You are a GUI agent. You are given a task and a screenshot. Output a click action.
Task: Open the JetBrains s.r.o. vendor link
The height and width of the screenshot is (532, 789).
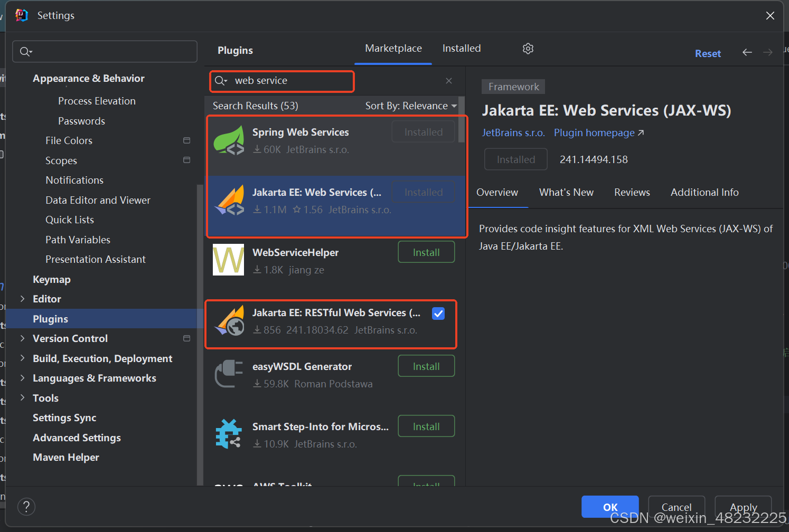[513, 133]
